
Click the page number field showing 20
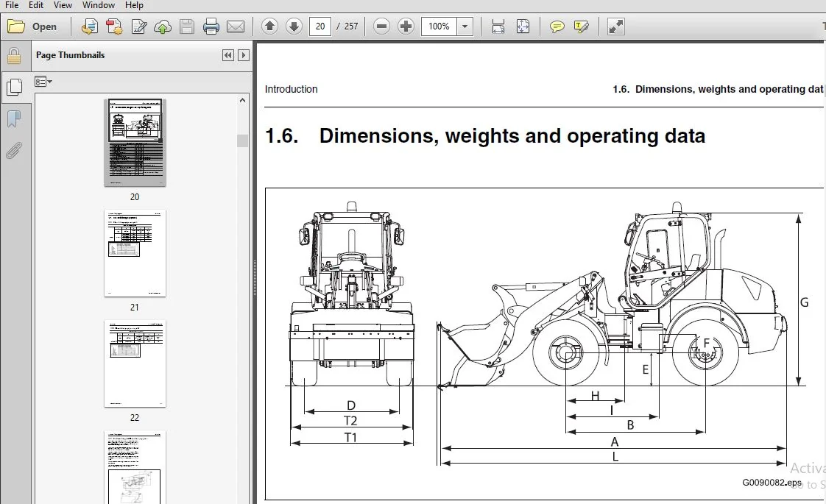[x=320, y=26]
